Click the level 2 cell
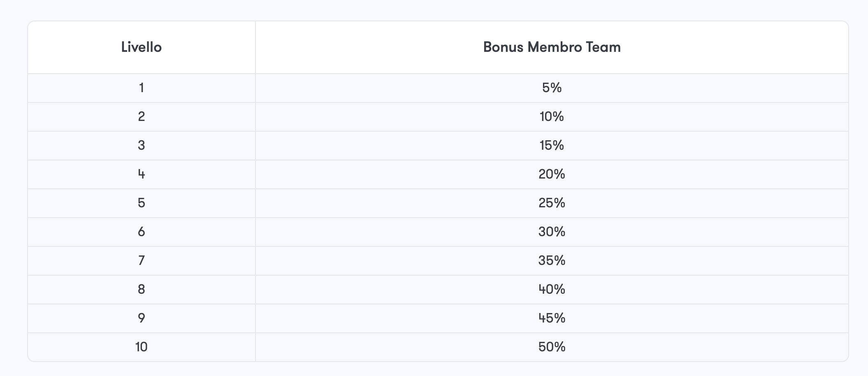 [142, 117]
